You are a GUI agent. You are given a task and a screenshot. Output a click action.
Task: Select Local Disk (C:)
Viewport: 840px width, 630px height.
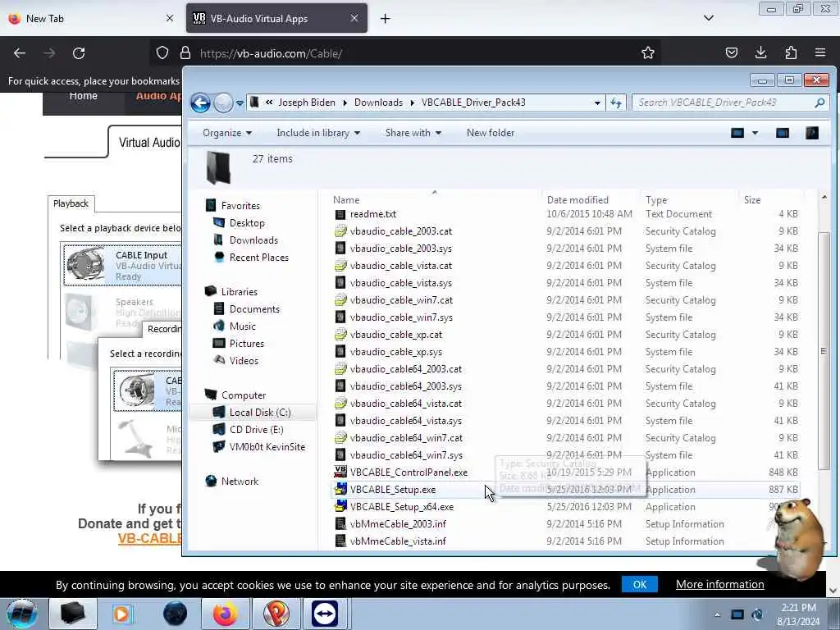click(x=259, y=413)
